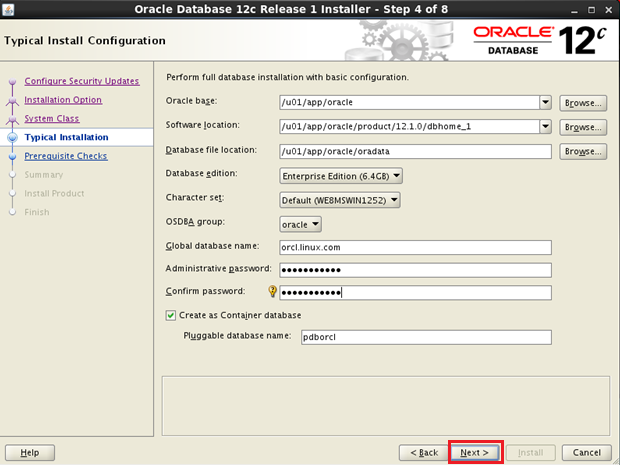Click the message area at bottom
The width and height of the screenshot is (620, 465).
(386, 406)
